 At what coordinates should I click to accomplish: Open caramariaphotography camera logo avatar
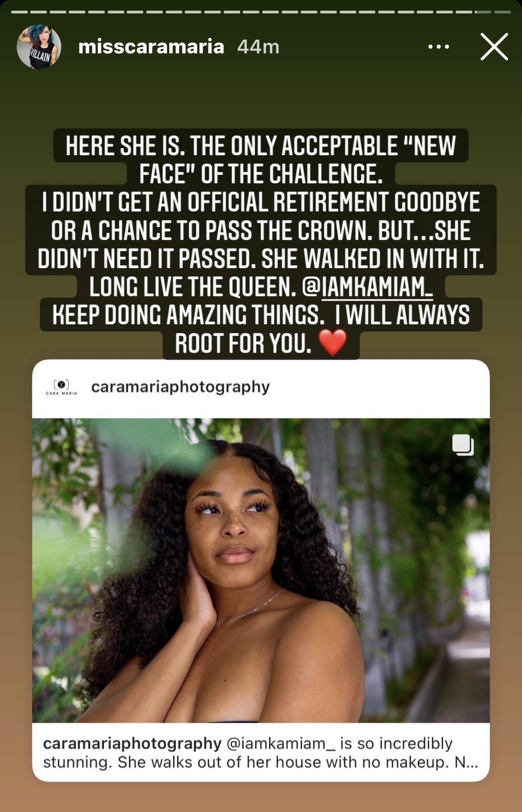click(61, 387)
